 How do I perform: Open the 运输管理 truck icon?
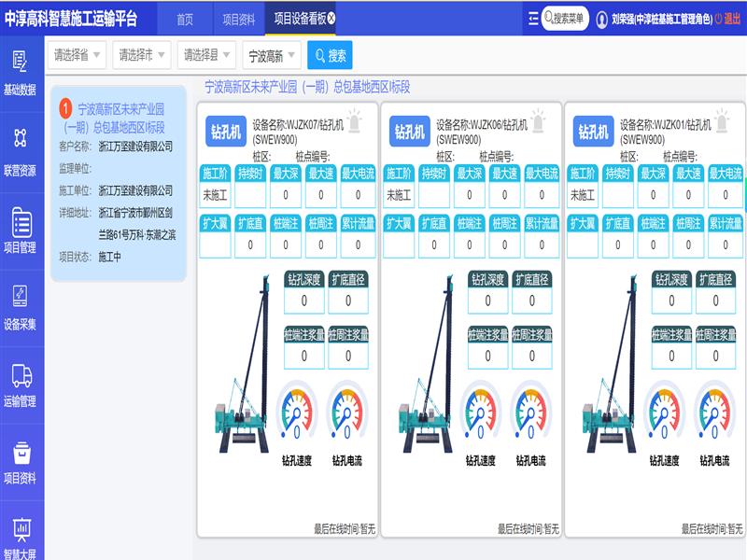pos(20,384)
